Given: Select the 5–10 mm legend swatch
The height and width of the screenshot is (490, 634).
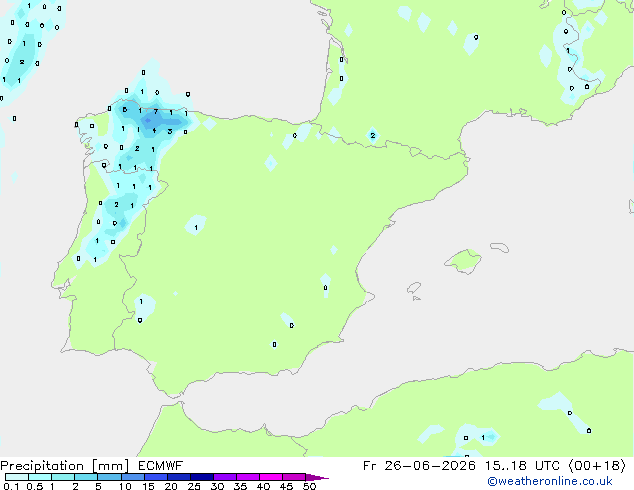Looking at the screenshot, I should [x=109, y=477].
